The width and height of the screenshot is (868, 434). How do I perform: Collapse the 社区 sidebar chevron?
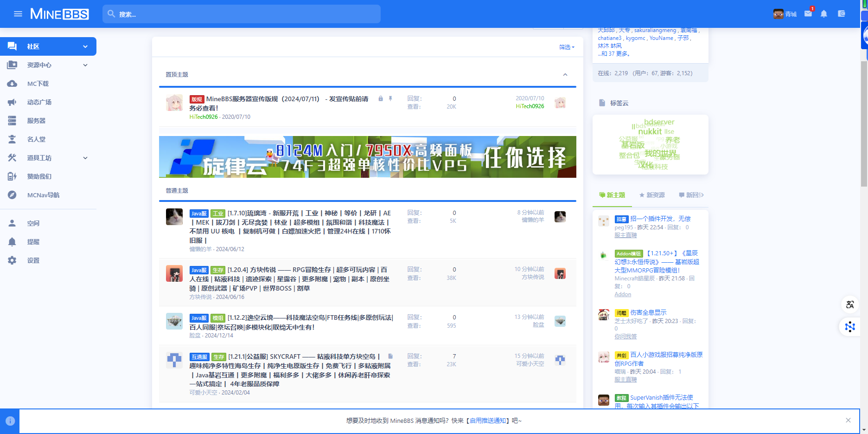pos(85,46)
